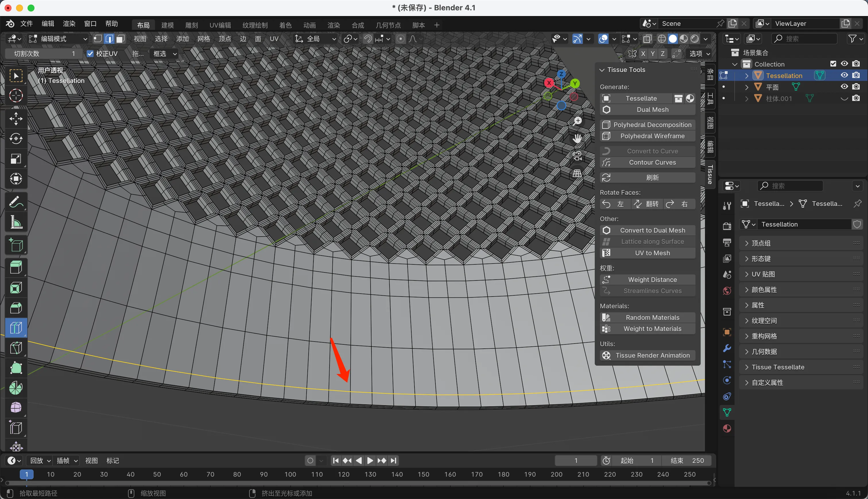Screen dimensions: 868x499
Task: Open the Modifier wrench properties tab
Action: point(727,348)
